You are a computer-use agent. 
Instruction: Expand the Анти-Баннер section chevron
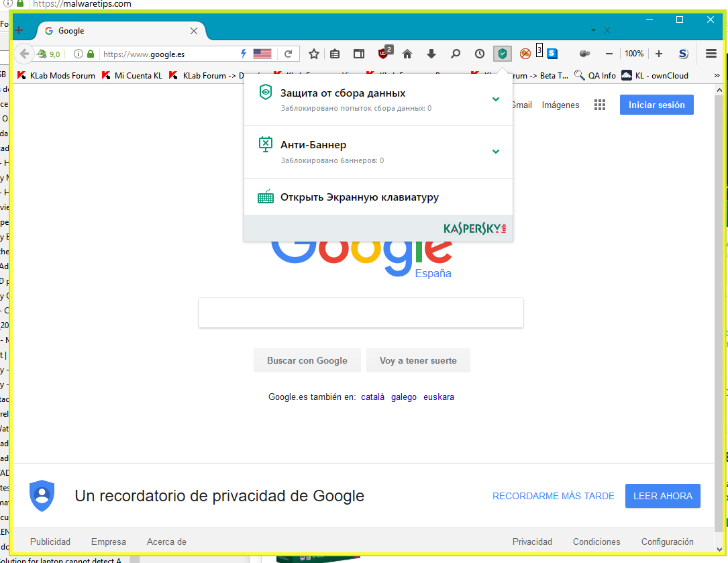coord(496,152)
